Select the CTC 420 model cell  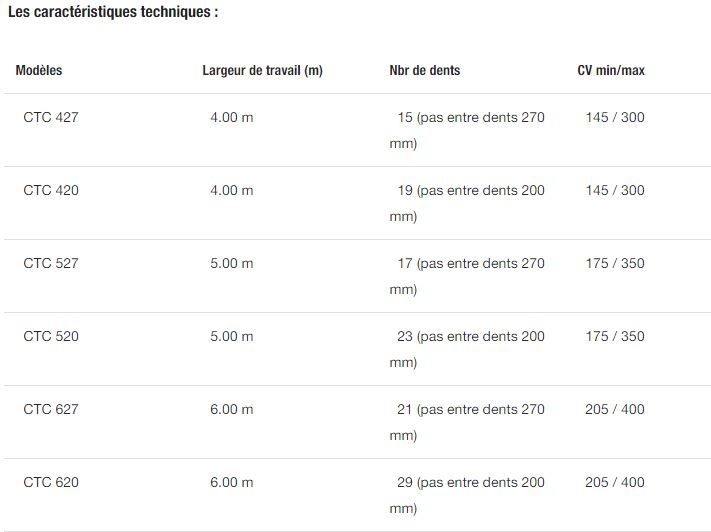click(x=51, y=191)
